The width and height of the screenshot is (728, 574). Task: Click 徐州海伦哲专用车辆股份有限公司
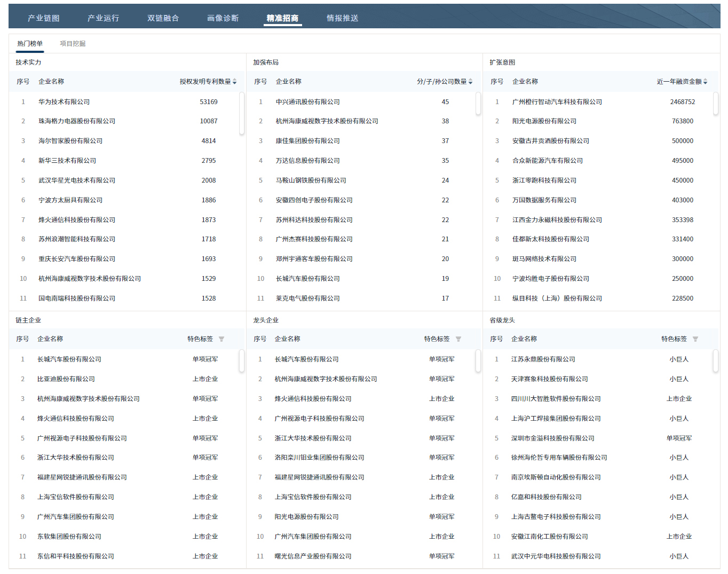coord(559,458)
